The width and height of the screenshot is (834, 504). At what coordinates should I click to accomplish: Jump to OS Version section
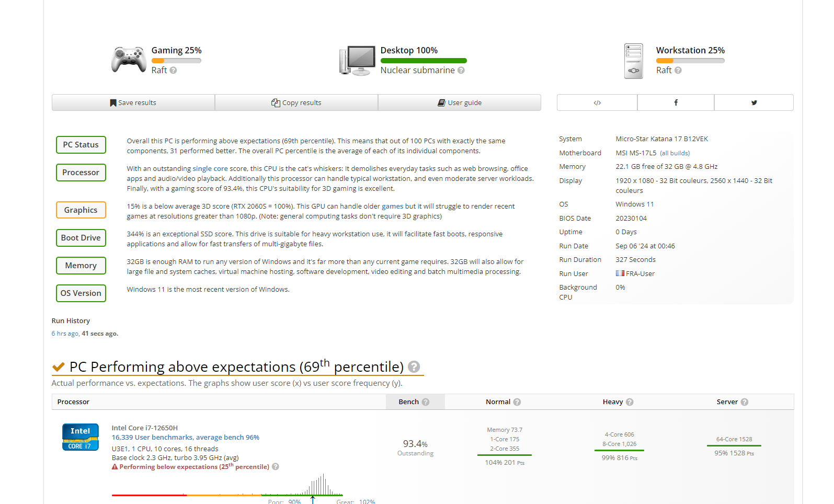click(x=81, y=293)
